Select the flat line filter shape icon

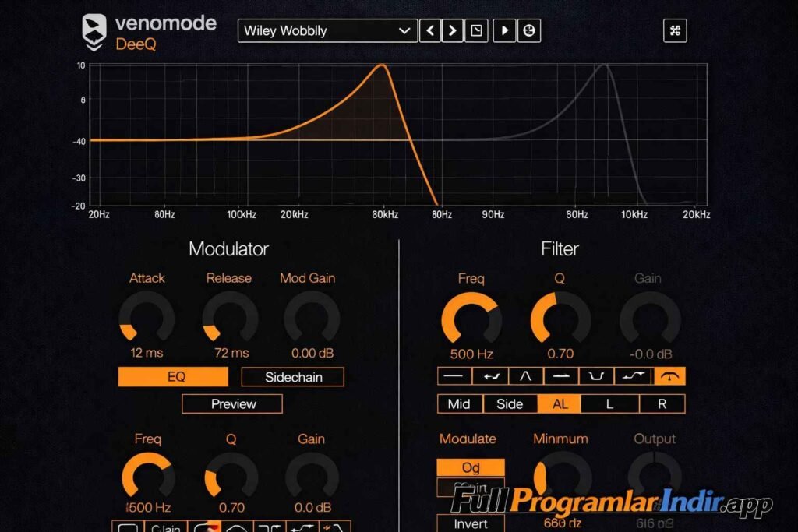[x=455, y=376]
